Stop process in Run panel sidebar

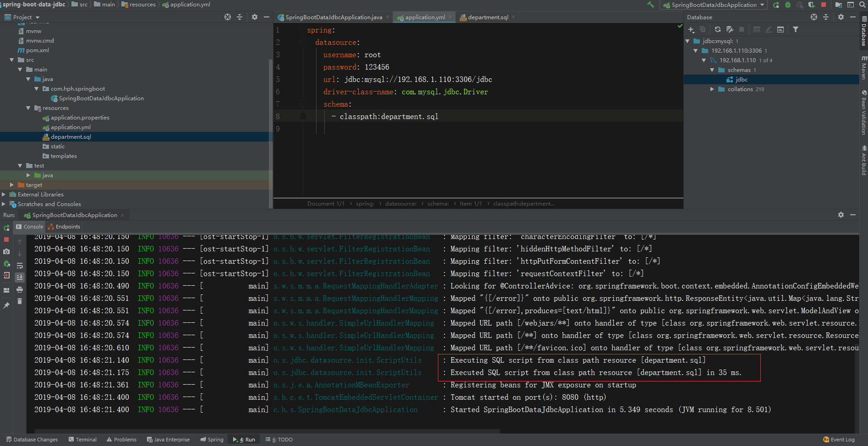point(6,239)
